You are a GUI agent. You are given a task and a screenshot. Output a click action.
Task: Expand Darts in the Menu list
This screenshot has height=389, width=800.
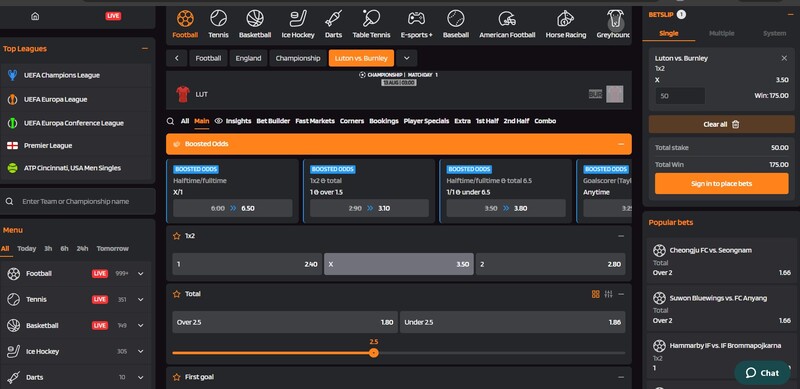141,377
